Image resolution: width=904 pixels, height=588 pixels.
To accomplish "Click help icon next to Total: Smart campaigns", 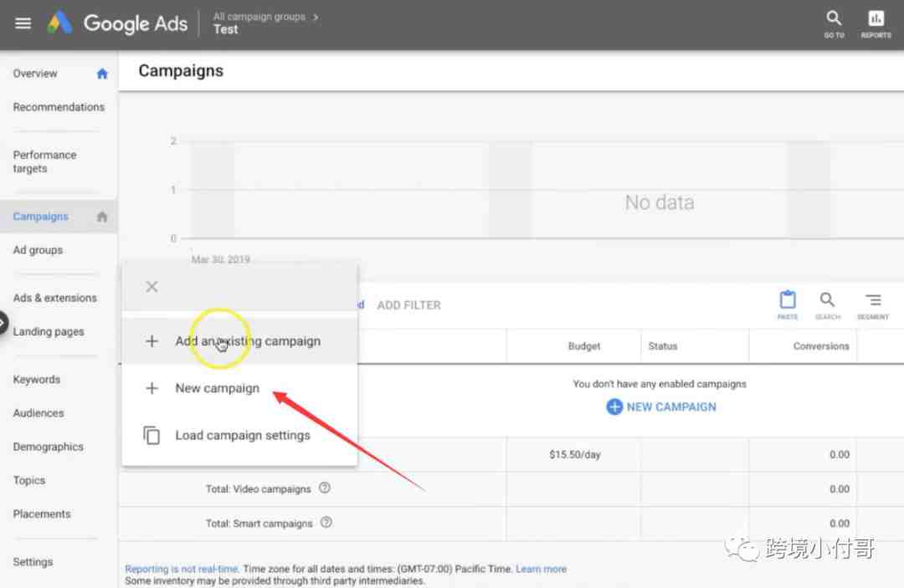I will click(x=326, y=523).
